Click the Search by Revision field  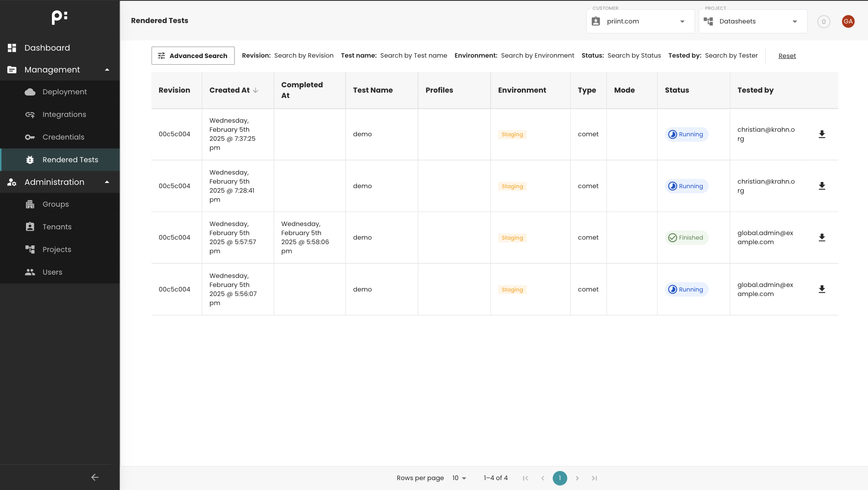pos(304,56)
